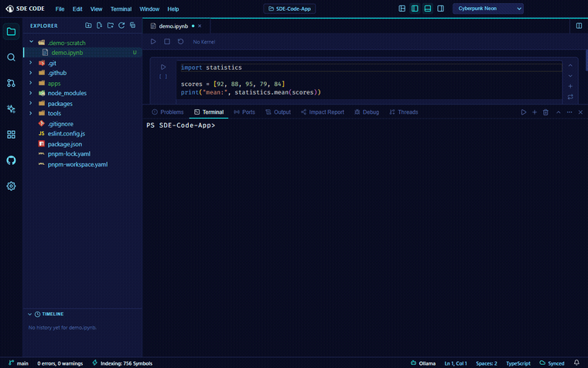Collapse the .demo-scratch folder
588x368 pixels.
[x=32, y=42]
